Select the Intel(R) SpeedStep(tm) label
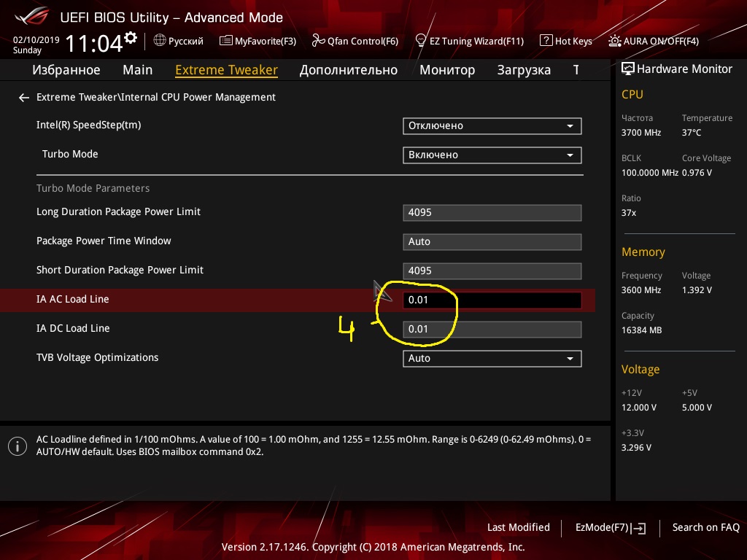 tap(88, 125)
